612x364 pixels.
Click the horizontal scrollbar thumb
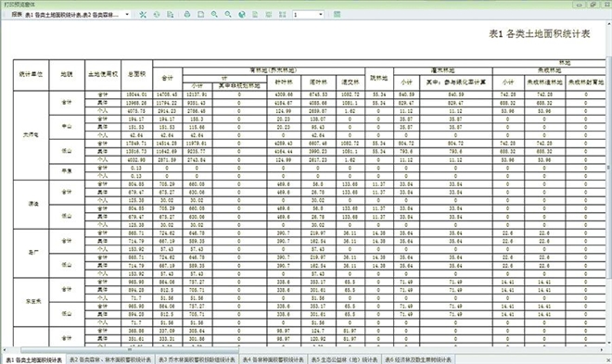coord(130,350)
